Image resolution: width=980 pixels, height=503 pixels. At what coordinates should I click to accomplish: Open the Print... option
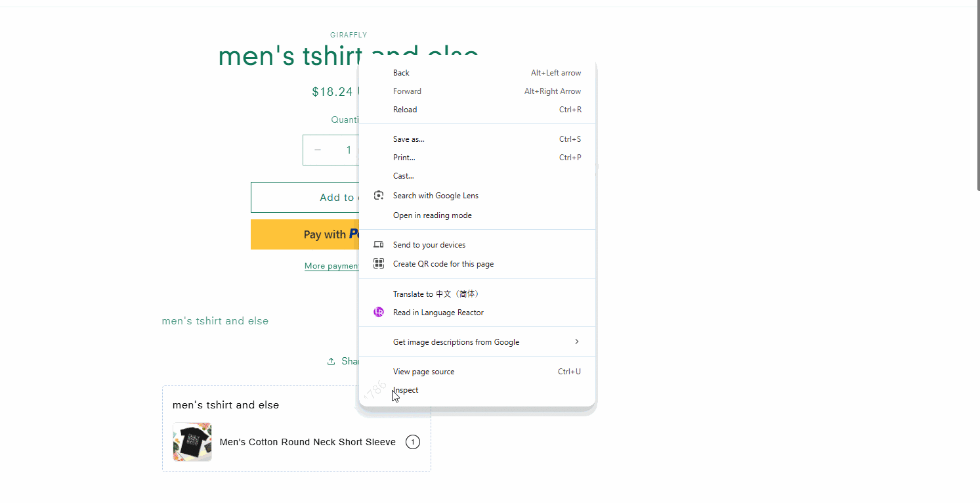point(477,158)
